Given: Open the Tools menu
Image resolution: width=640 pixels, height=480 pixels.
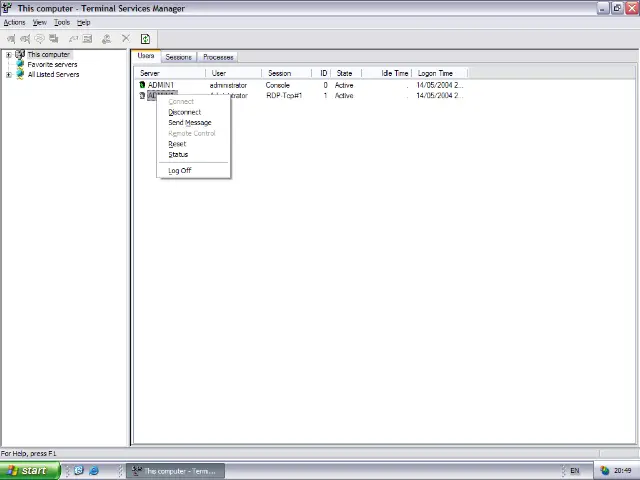Looking at the screenshot, I should [62, 22].
